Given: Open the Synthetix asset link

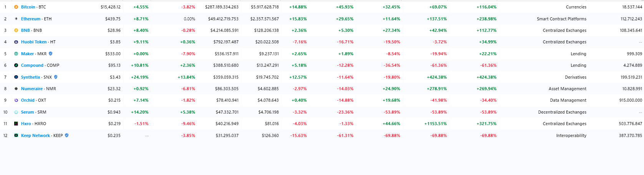Looking at the screenshot, I should [31, 77].
